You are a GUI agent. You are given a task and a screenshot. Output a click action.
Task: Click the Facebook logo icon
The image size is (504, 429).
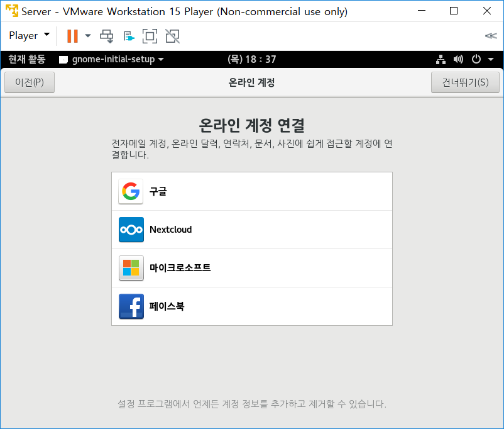pos(131,306)
